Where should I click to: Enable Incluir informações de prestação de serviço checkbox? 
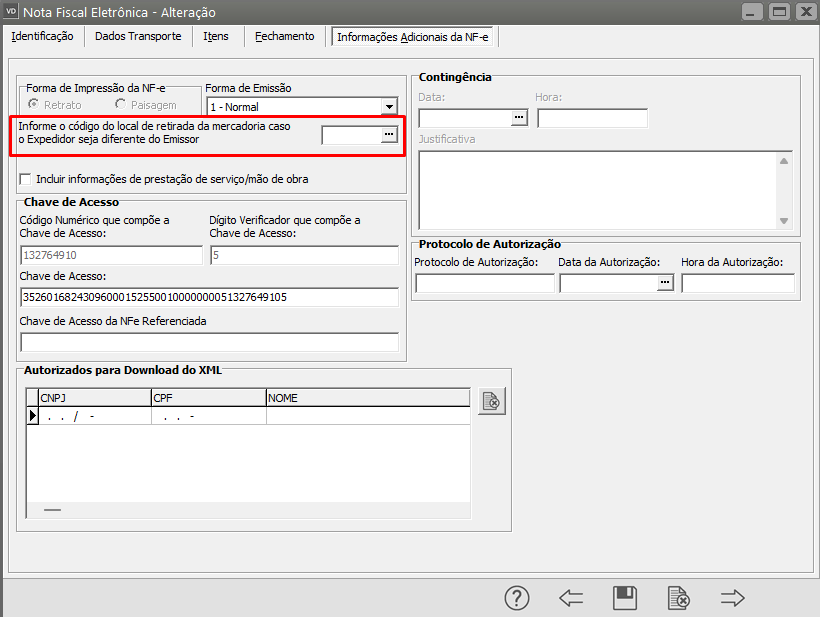pos(26,179)
